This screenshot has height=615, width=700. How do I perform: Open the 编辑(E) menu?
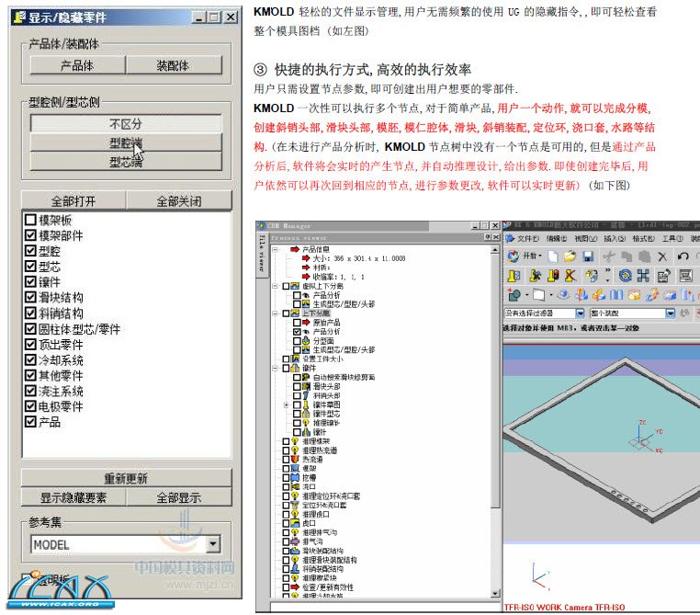(x=557, y=238)
